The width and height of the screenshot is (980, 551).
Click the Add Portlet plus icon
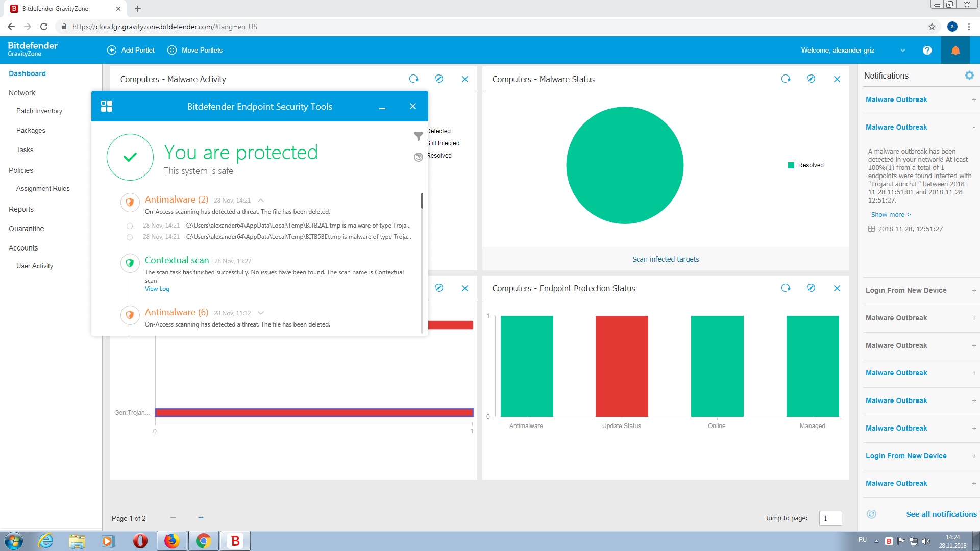112,50
